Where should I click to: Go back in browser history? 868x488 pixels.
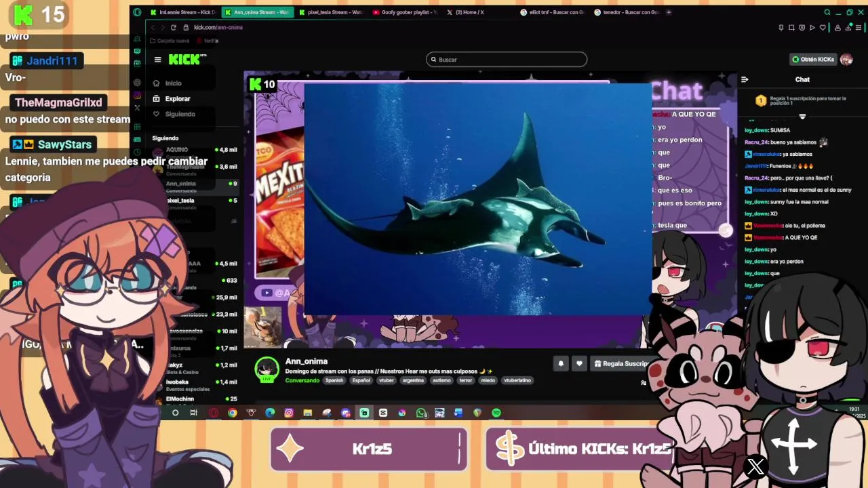[x=153, y=27]
